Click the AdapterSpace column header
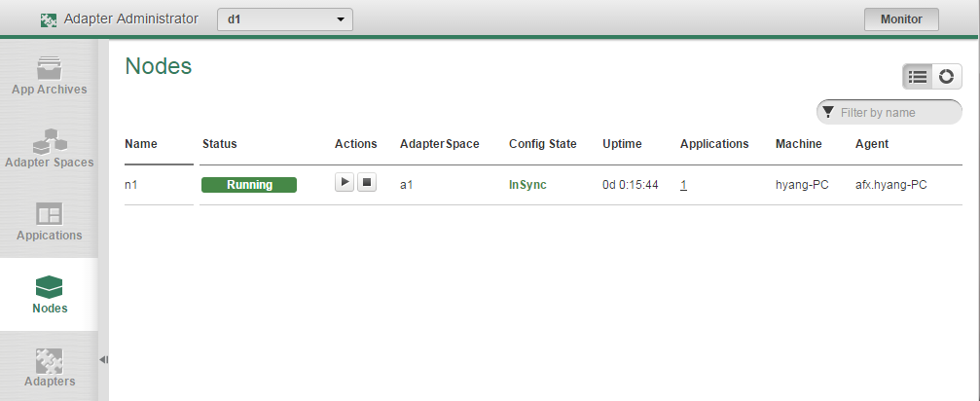Viewport: 980px width, 401px height. pyautogui.click(x=439, y=144)
